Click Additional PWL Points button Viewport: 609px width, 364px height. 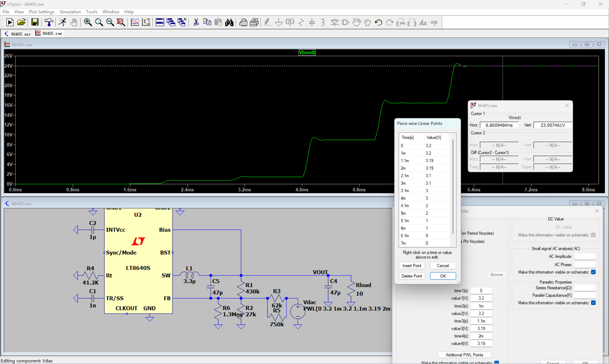pyautogui.click(x=464, y=355)
